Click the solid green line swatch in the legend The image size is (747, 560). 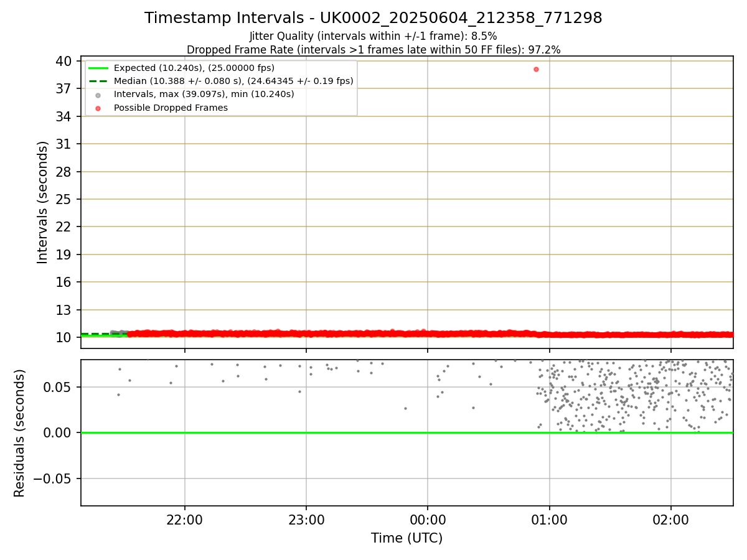[98, 68]
